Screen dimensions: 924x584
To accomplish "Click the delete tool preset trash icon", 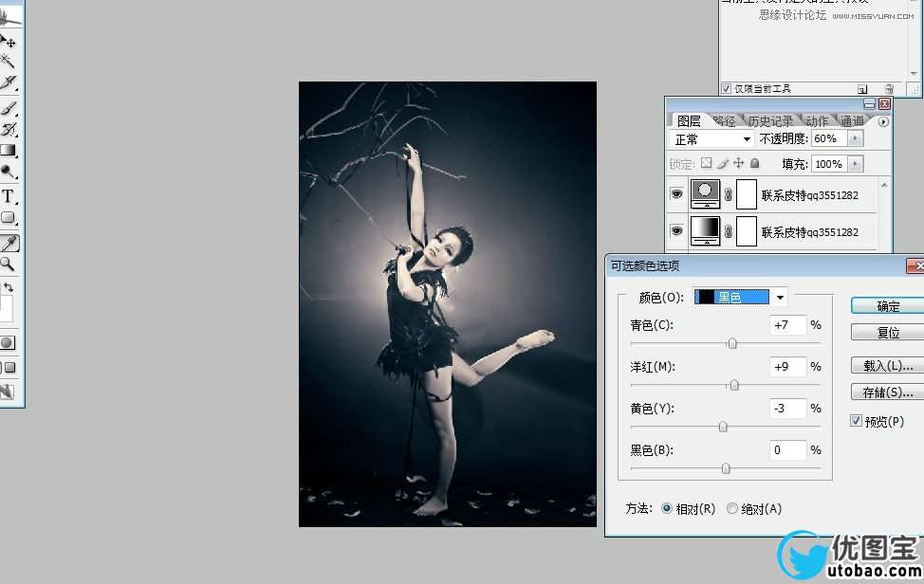I will 889,89.
